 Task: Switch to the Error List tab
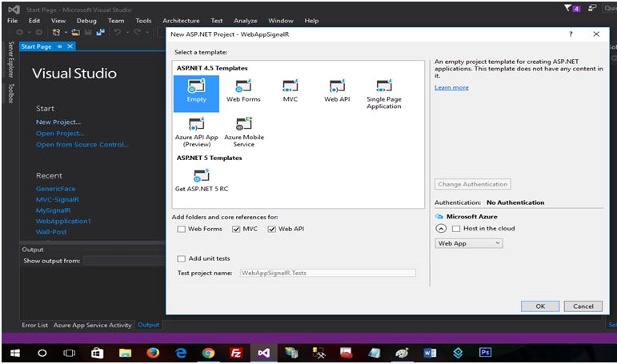tap(34, 325)
